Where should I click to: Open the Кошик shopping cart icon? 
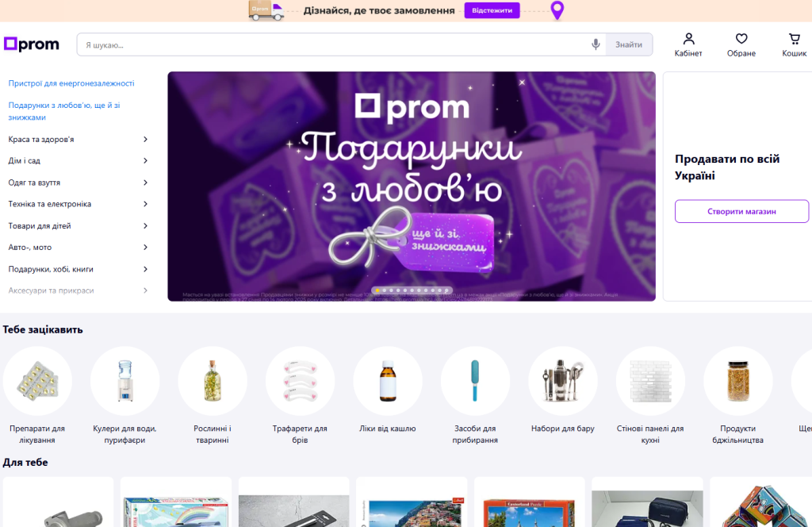pos(794,39)
